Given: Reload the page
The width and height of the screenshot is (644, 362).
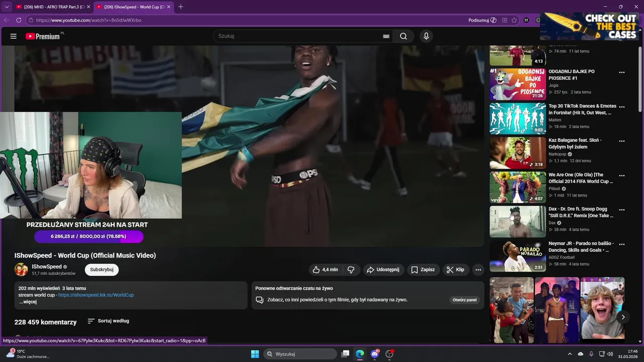Looking at the screenshot, I should click(19, 20).
